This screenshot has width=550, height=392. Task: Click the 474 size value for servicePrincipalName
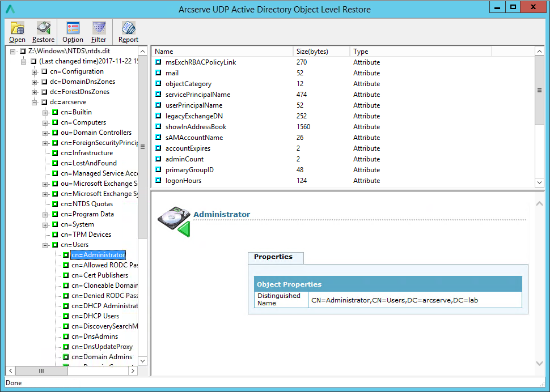click(x=302, y=94)
